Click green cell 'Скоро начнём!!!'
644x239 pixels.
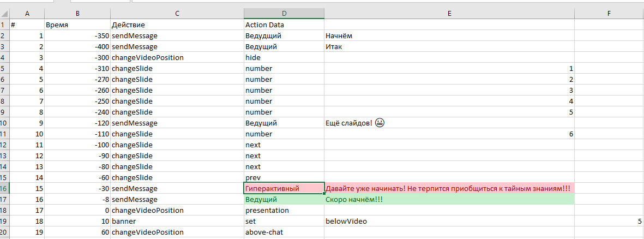pos(449,199)
